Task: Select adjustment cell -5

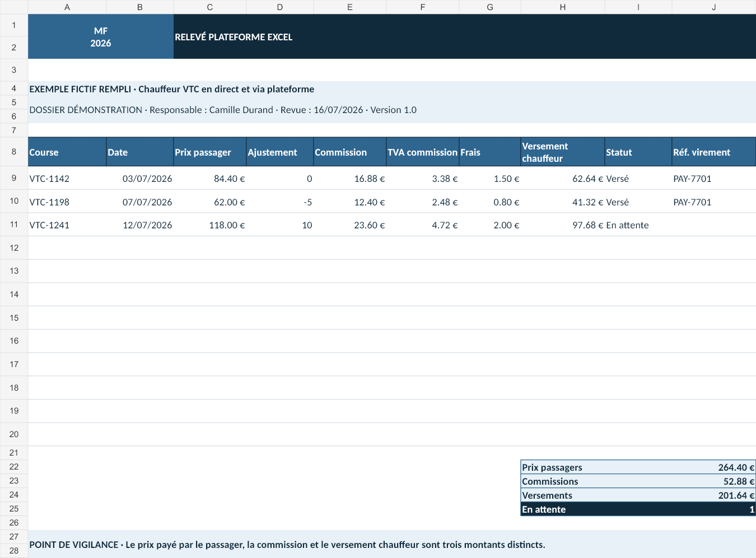Action: pyautogui.click(x=280, y=202)
